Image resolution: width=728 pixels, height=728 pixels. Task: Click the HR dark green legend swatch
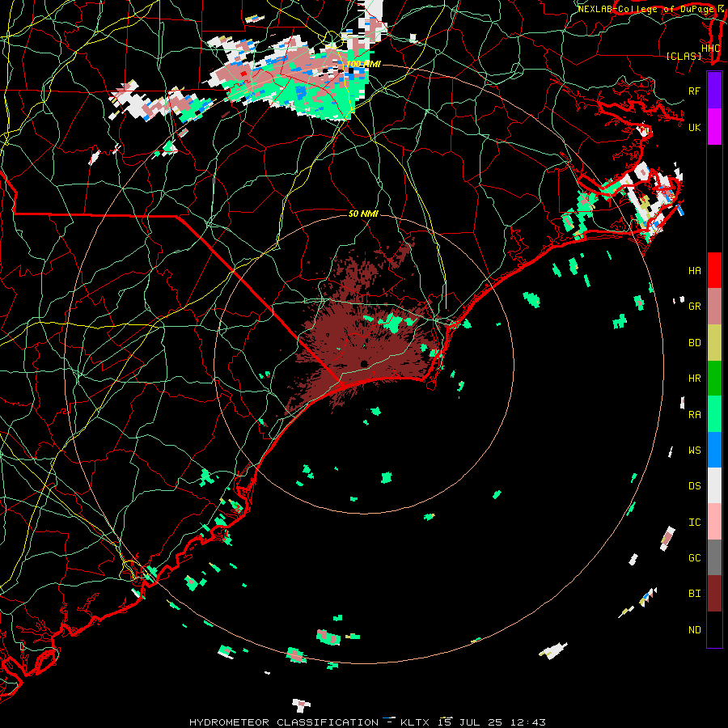coord(714,379)
